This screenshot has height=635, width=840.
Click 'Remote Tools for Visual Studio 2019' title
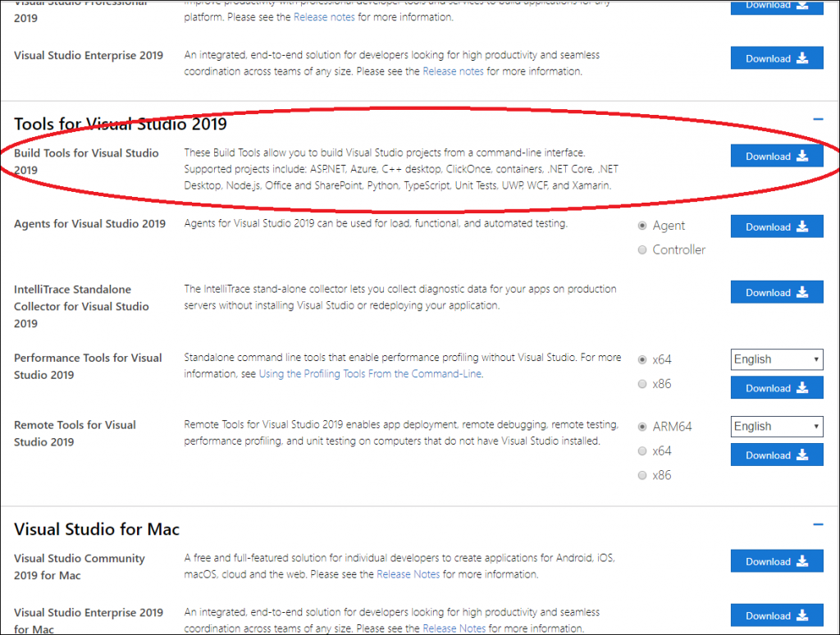[x=75, y=433]
